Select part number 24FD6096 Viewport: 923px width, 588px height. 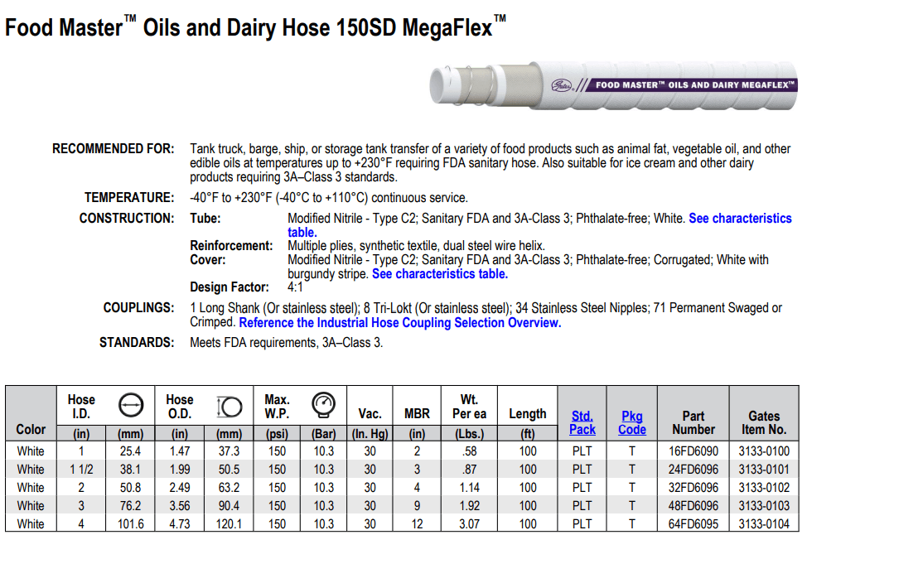[x=693, y=470]
